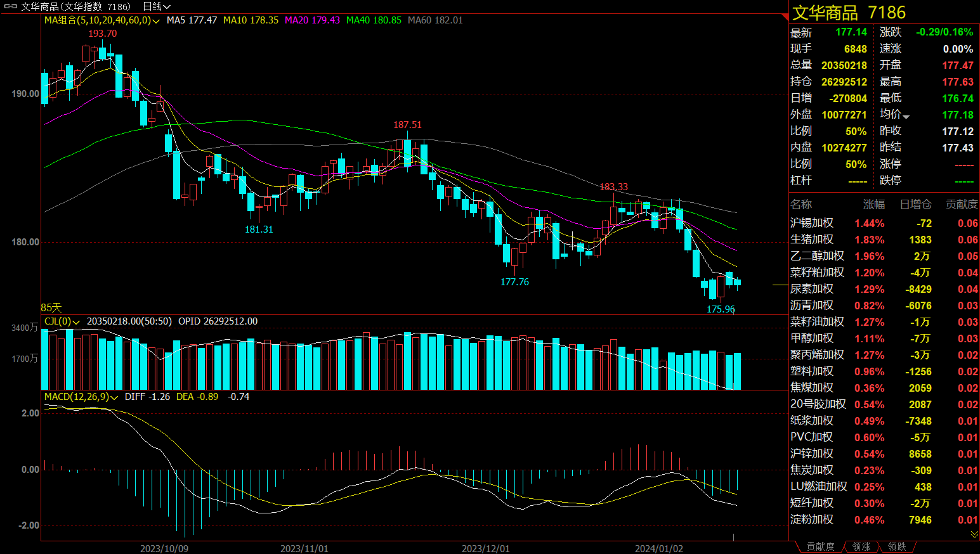Image resolution: width=980 pixels, height=554 pixels.
Task: Select the 沪锌加权 row
Action: [x=884, y=454]
